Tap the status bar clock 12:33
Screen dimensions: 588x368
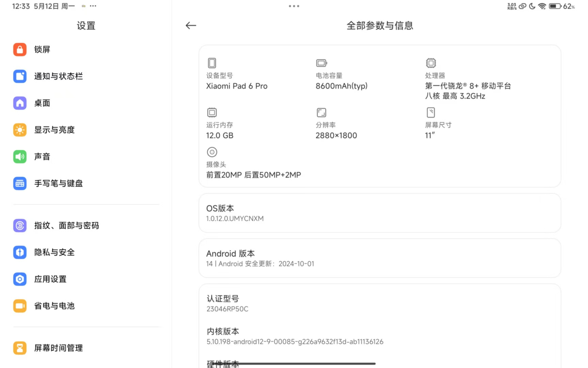pos(21,6)
